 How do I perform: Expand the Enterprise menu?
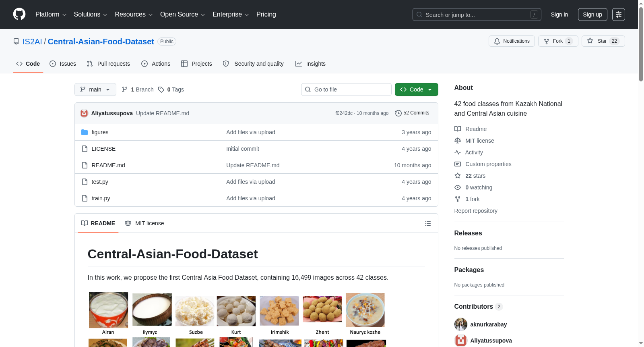tap(231, 15)
